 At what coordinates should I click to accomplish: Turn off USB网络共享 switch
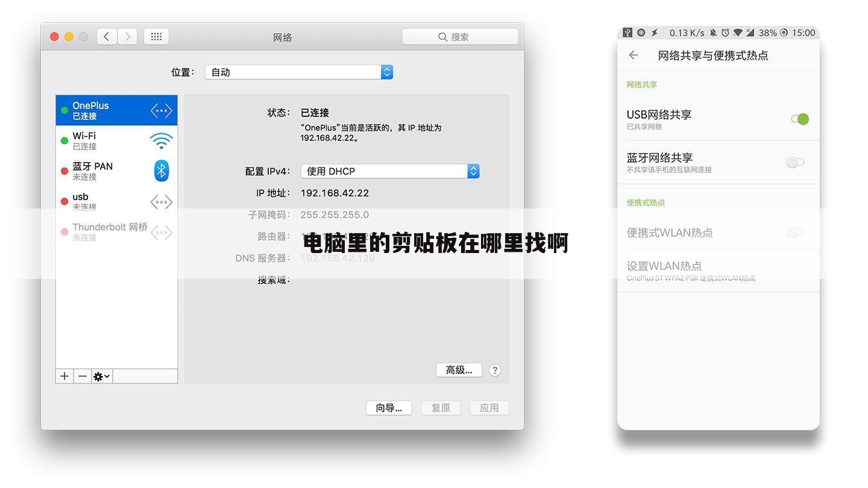[x=800, y=119]
